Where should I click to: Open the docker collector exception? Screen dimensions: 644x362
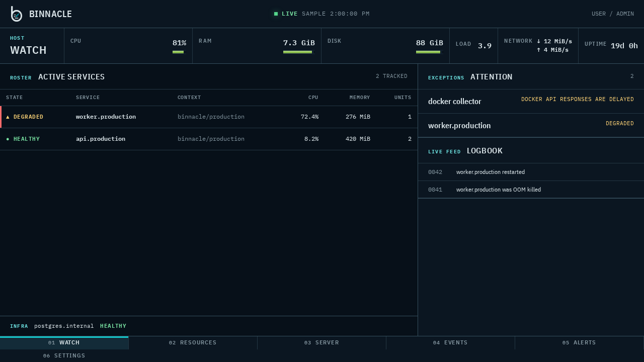pyautogui.click(x=531, y=102)
